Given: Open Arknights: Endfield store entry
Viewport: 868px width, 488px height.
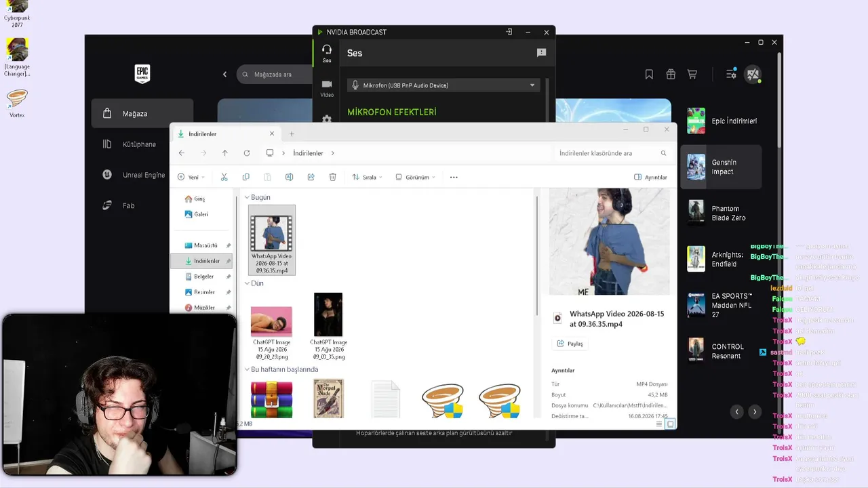Looking at the screenshot, I should coord(722,259).
